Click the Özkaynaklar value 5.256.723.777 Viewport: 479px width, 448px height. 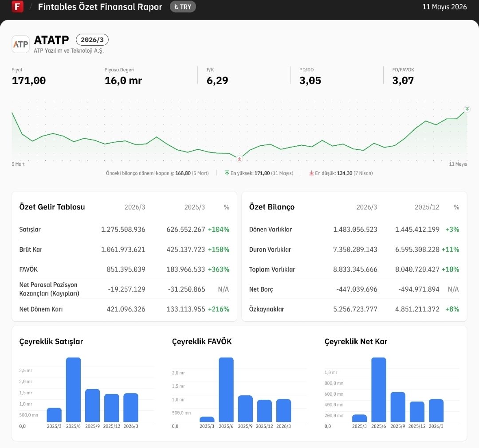tap(355, 309)
